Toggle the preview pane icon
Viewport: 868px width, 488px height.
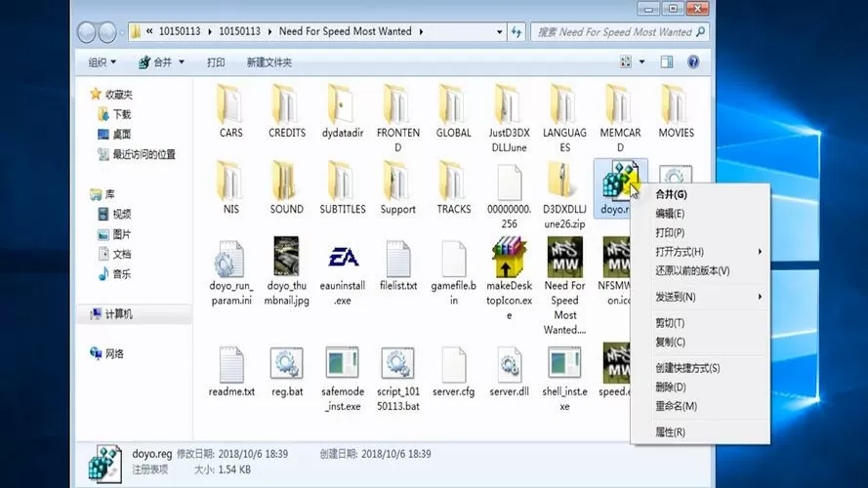click(x=667, y=61)
